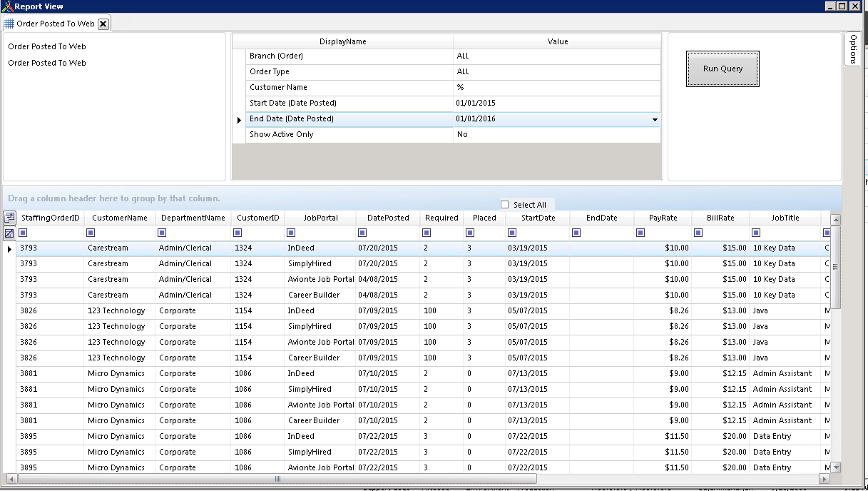This screenshot has width=868, height=491.
Task: Select second Order Posted To Web list entry
Action: 47,63
